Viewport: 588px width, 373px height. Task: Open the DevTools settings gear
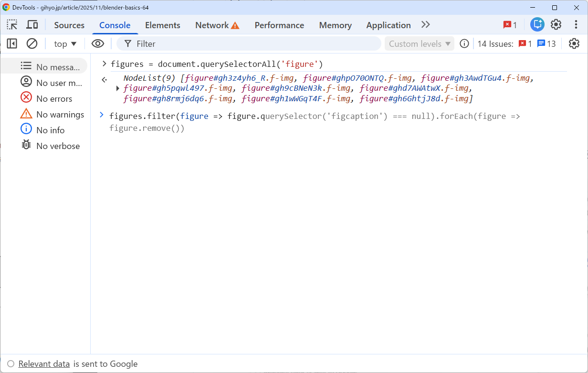[556, 25]
